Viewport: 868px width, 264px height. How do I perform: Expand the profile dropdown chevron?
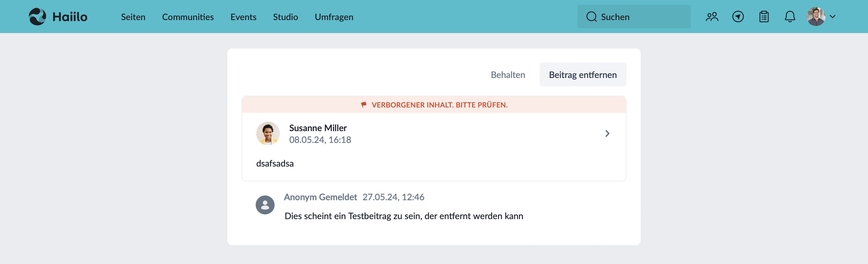point(833,17)
